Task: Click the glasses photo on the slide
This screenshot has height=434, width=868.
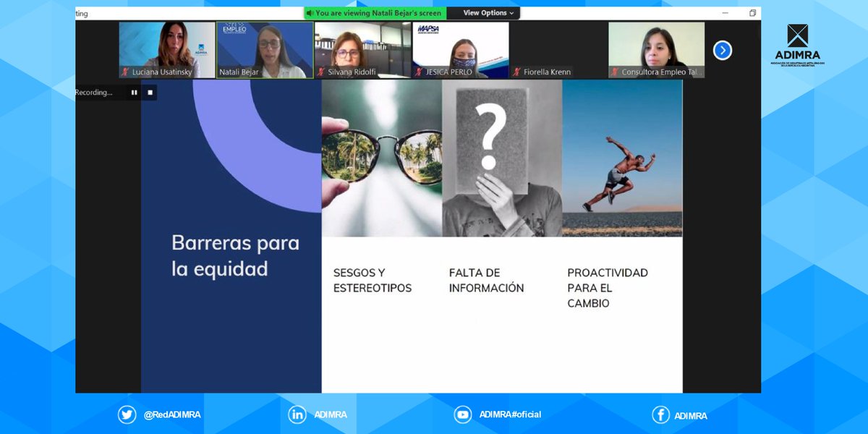Action: click(382, 158)
